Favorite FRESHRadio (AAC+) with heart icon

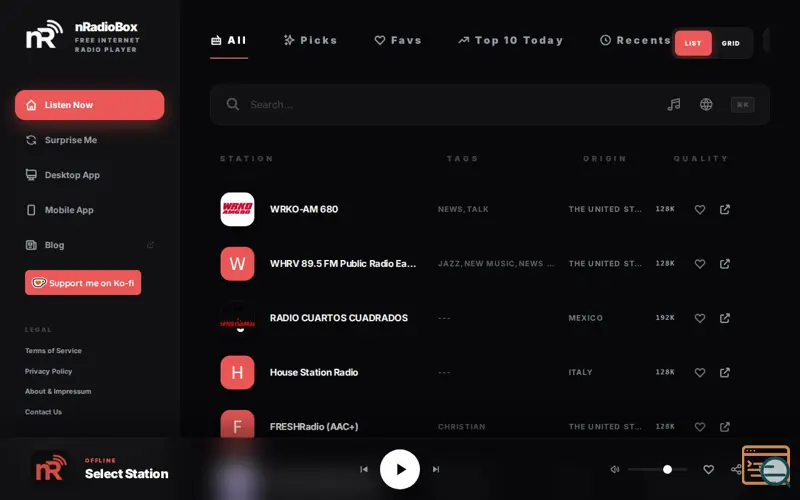click(700, 427)
